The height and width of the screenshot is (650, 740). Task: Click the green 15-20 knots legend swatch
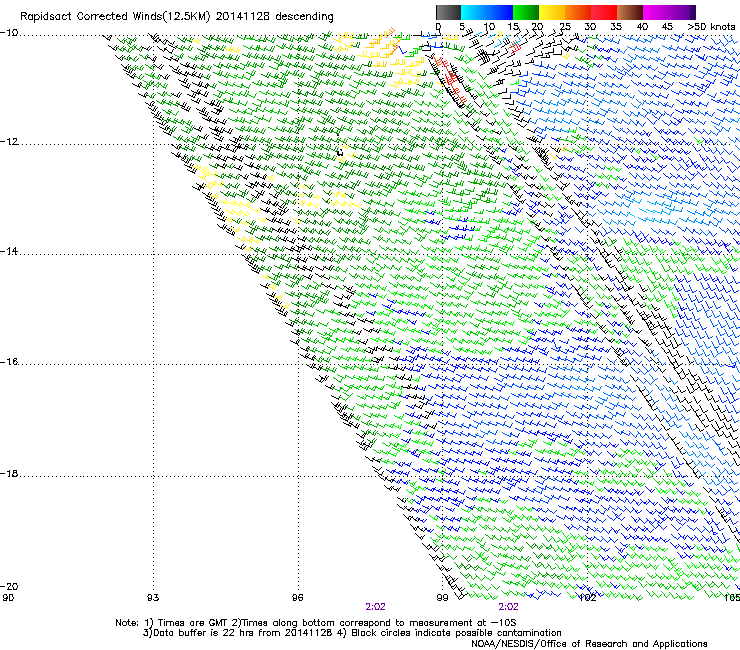tap(526, 12)
